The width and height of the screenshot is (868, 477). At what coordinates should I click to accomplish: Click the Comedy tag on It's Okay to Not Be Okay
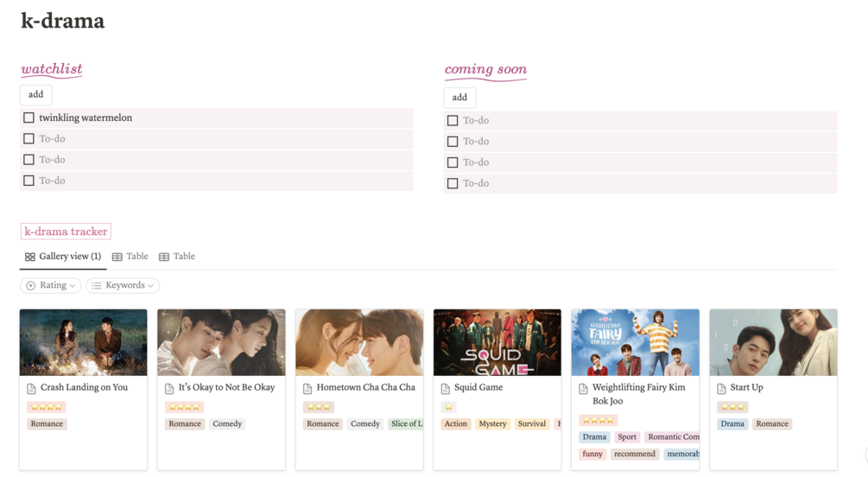point(227,423)
